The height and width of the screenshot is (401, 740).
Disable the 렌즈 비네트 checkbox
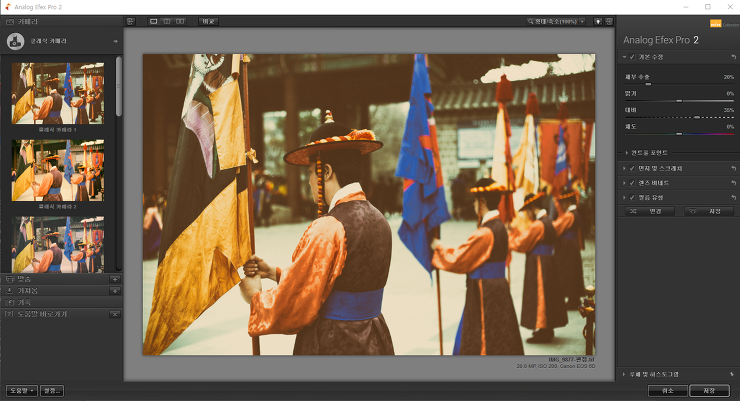(632, 183)
